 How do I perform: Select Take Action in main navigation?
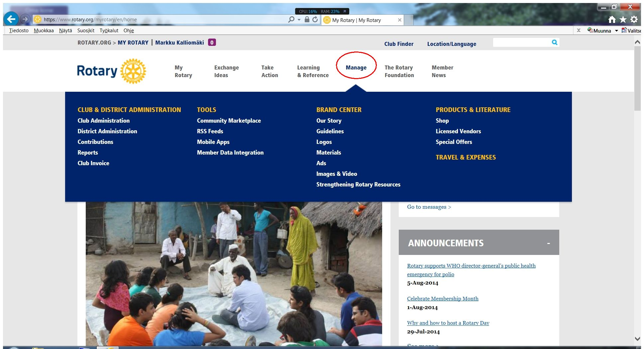click(269, 71)
